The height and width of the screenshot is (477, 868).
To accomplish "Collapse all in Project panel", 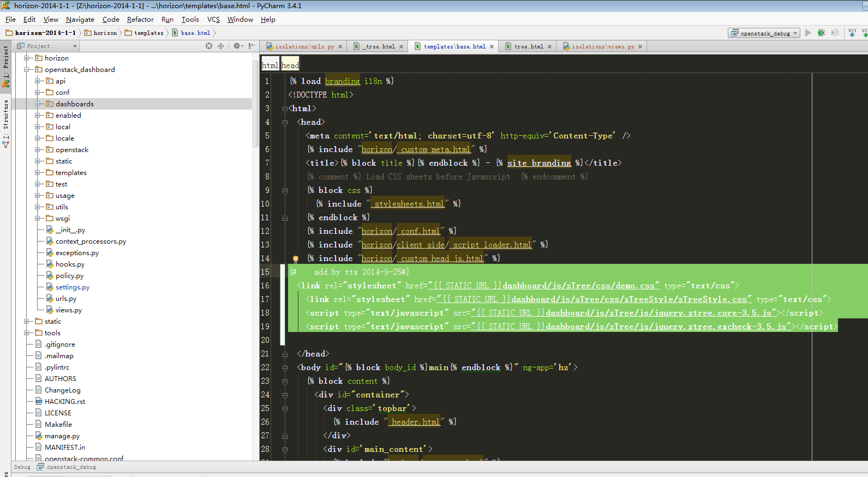I will pos(220,46).
